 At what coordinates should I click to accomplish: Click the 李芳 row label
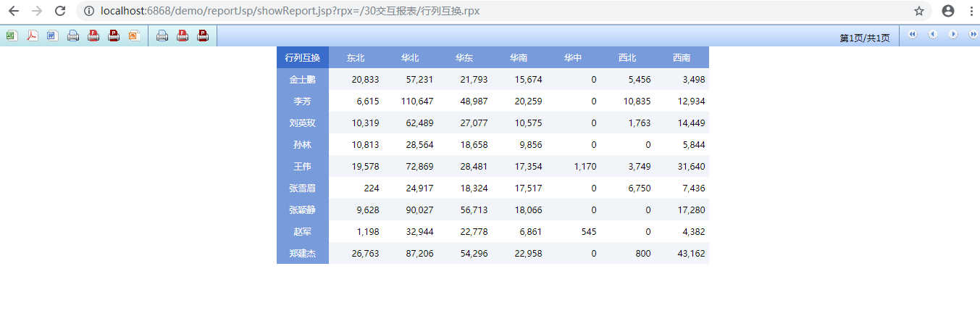(x=303, y=101)
